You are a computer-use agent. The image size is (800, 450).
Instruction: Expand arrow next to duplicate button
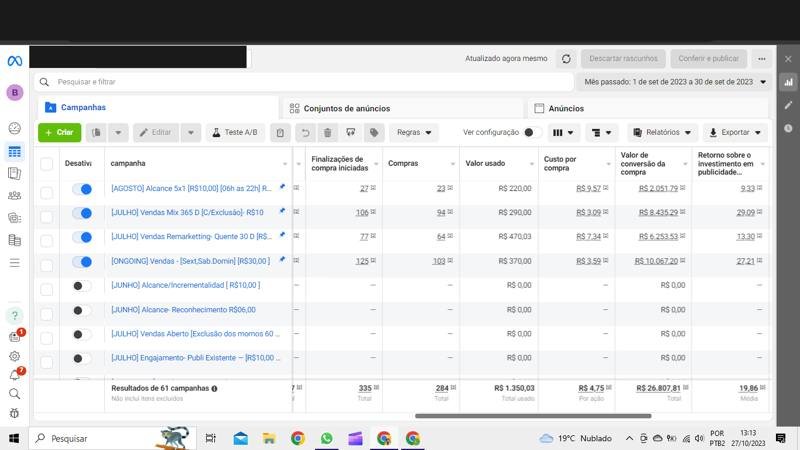(x=118, y=133)
